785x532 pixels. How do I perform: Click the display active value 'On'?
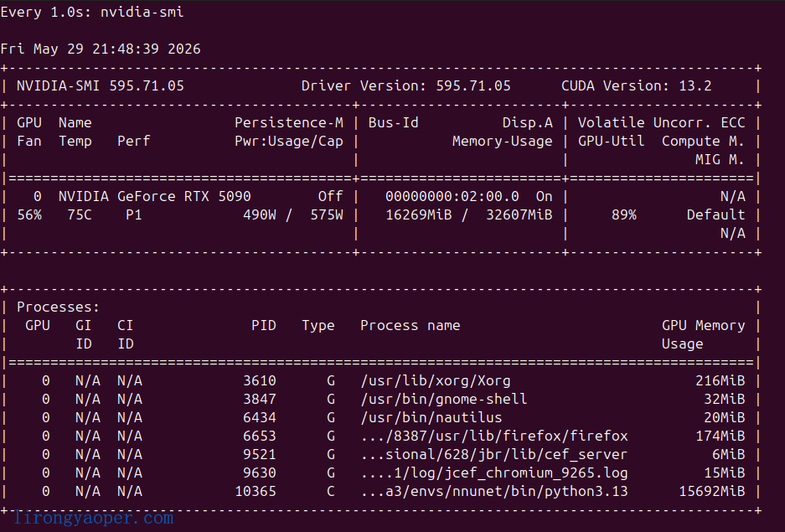coord(545,196)
